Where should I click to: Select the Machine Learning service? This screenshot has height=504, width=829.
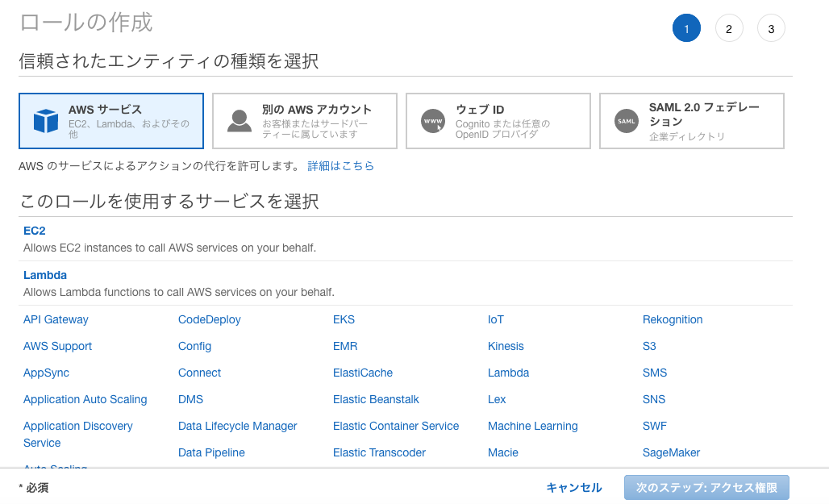(x=532, y=426)
